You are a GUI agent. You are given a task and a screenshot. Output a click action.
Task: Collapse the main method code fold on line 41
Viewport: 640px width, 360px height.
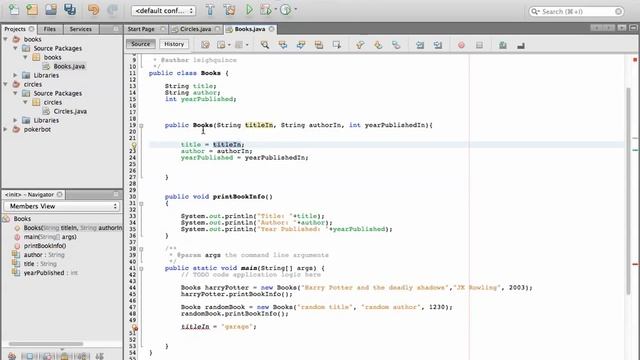(x=141, y=269)
